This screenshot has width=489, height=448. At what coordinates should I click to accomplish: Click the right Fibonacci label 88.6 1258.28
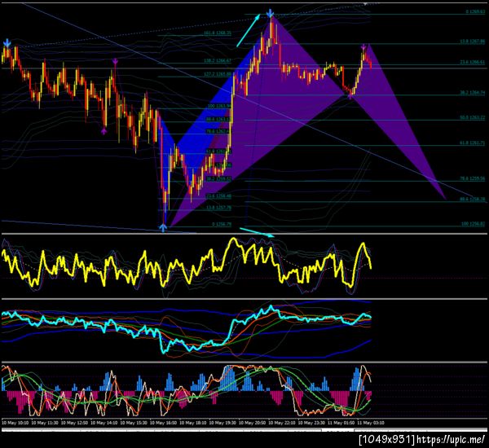[473, 199]
